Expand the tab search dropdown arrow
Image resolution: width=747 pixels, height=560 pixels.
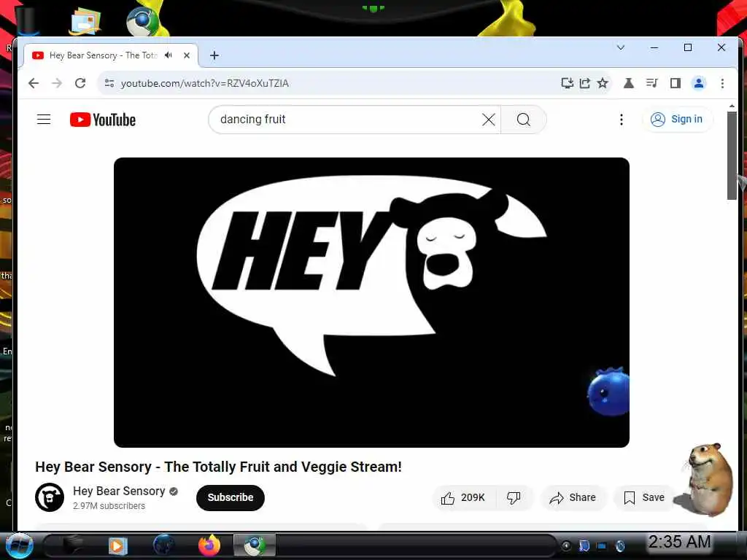pyautogui.click(x=620, y=47)
